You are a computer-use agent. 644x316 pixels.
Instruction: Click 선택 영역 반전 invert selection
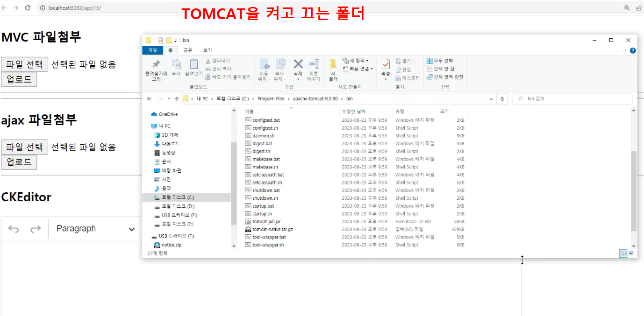click(x=445, y=77)
